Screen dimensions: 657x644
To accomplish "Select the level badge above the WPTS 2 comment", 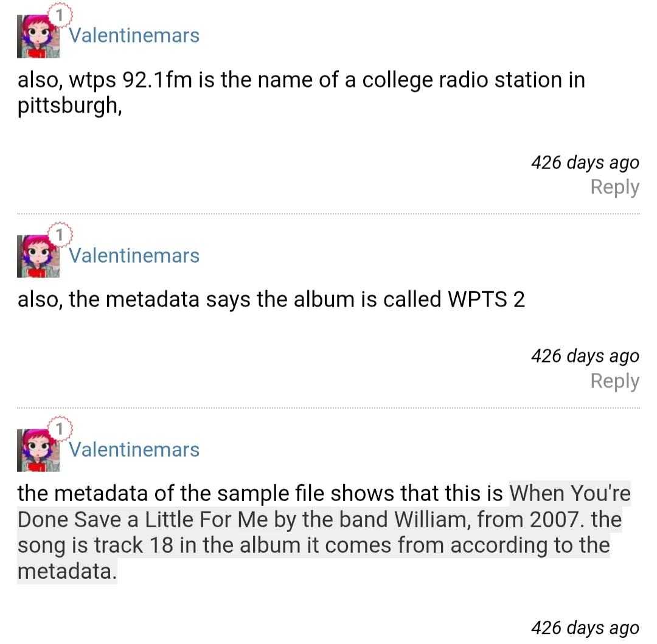I will [61, 234].
